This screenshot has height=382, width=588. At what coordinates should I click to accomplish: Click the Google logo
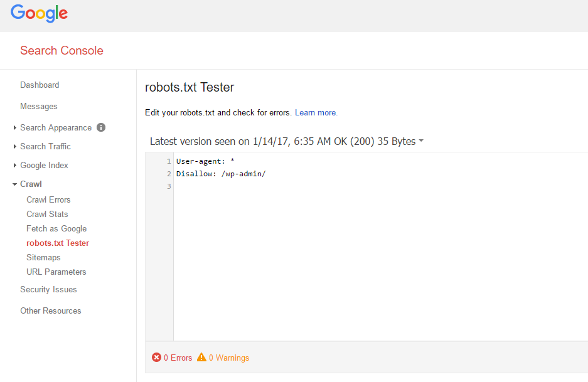39,14
